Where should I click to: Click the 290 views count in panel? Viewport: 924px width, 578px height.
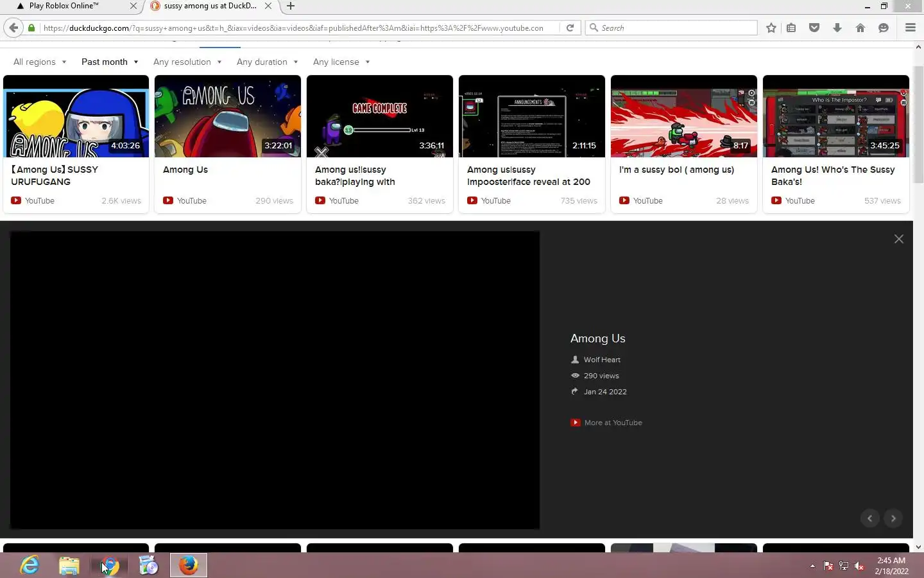coord(601,376)
